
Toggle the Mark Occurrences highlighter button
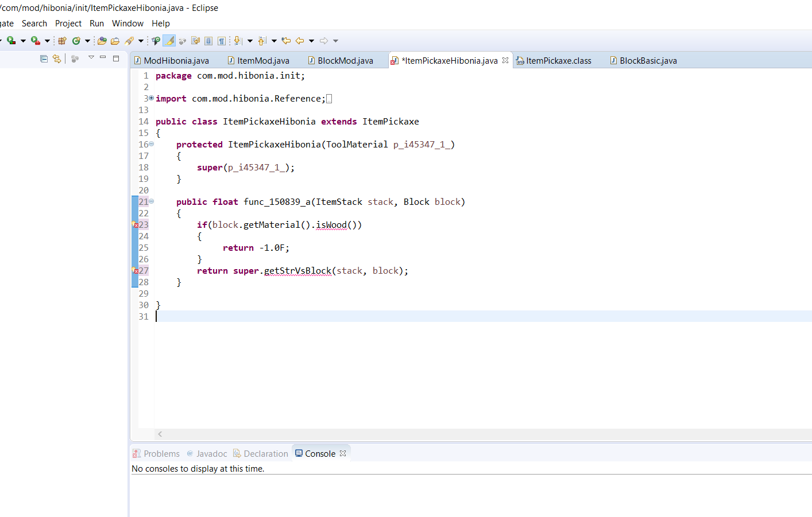tap(169, 41)
